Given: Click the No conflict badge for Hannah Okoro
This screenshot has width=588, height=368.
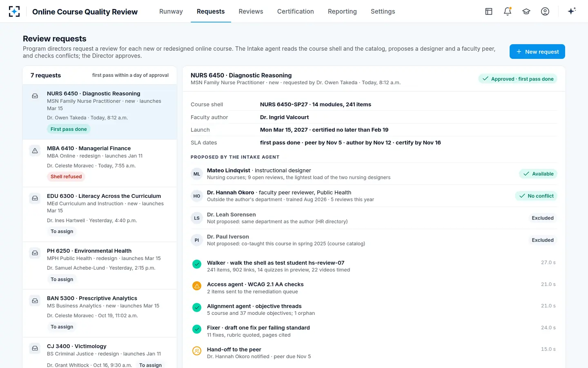Looking at the screenshot, I should coord(536,196).
